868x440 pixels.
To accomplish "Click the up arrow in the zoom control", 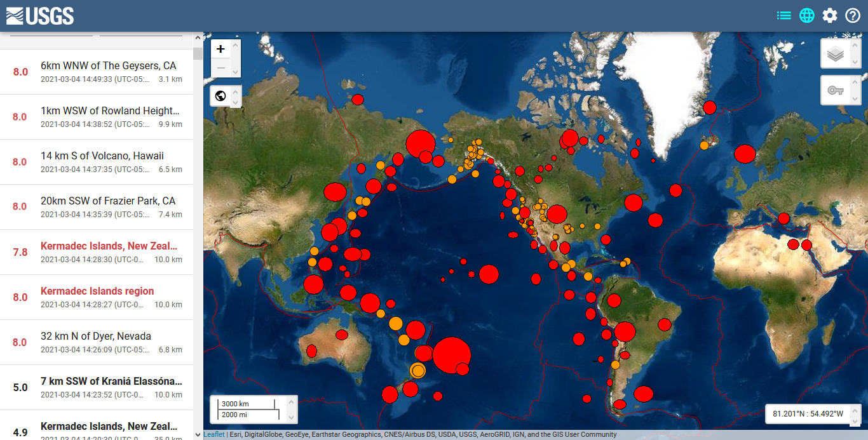I will [x=236, y=44].
